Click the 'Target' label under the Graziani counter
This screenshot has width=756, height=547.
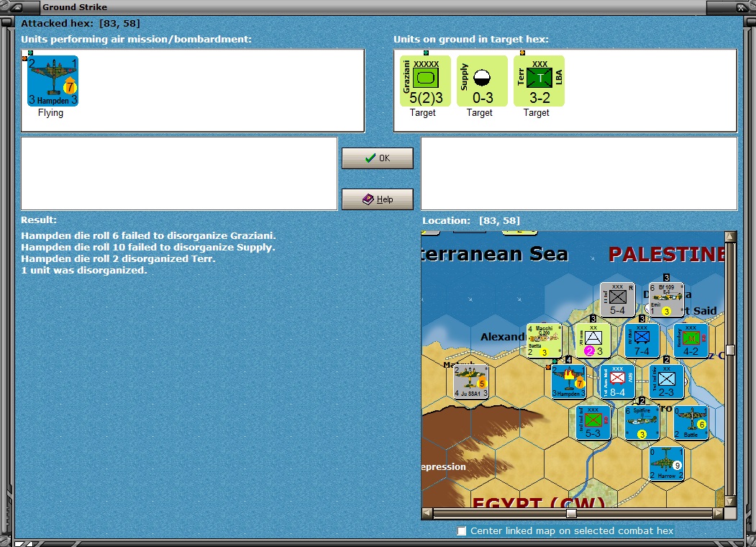point(423,113)
